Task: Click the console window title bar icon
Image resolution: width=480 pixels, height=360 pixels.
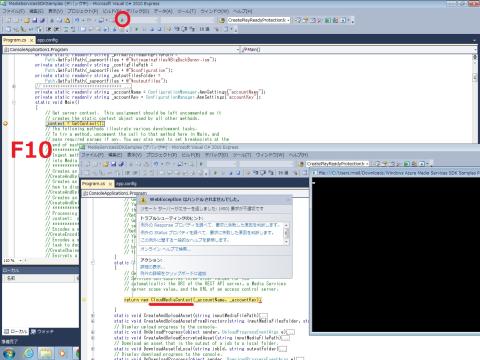Action: (314, 173)
